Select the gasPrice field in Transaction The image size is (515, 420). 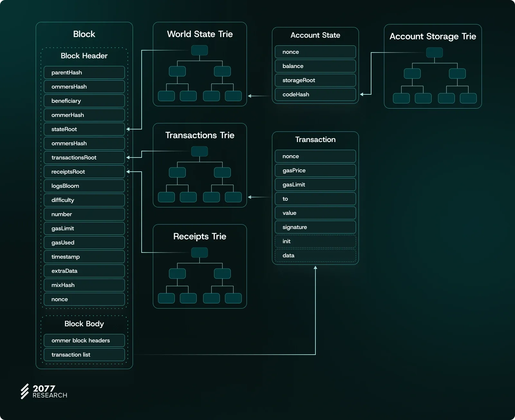[315, 170]
